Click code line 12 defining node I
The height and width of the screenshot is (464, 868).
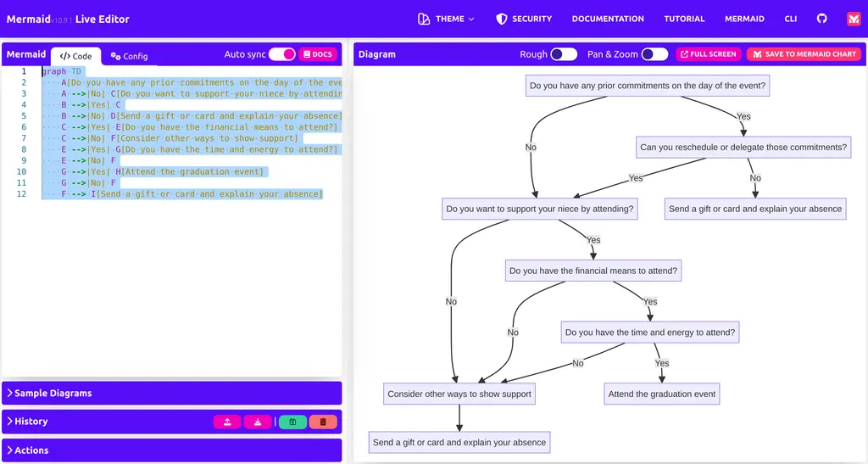point(192,193)
